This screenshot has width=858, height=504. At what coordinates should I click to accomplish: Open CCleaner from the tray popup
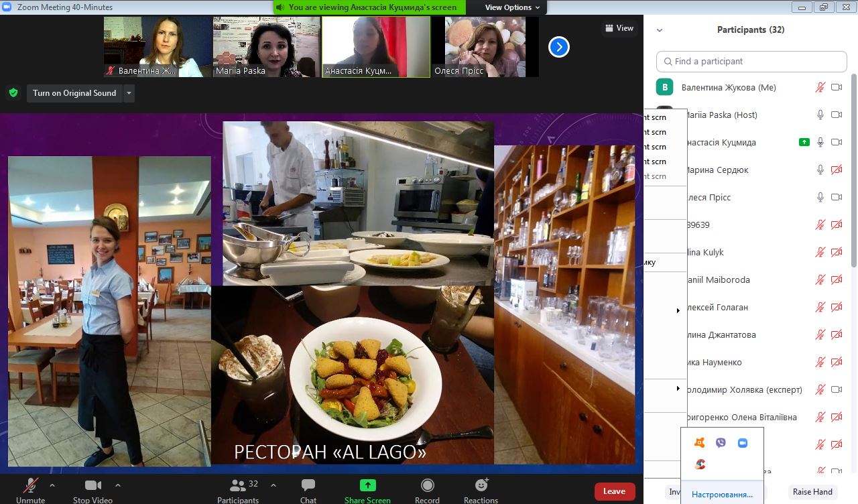pyautogui.click(x=700, y=464)
